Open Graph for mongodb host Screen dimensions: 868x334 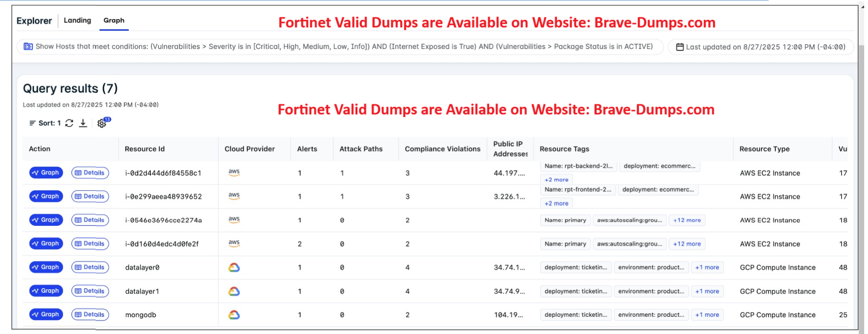(x=46, y=314)
